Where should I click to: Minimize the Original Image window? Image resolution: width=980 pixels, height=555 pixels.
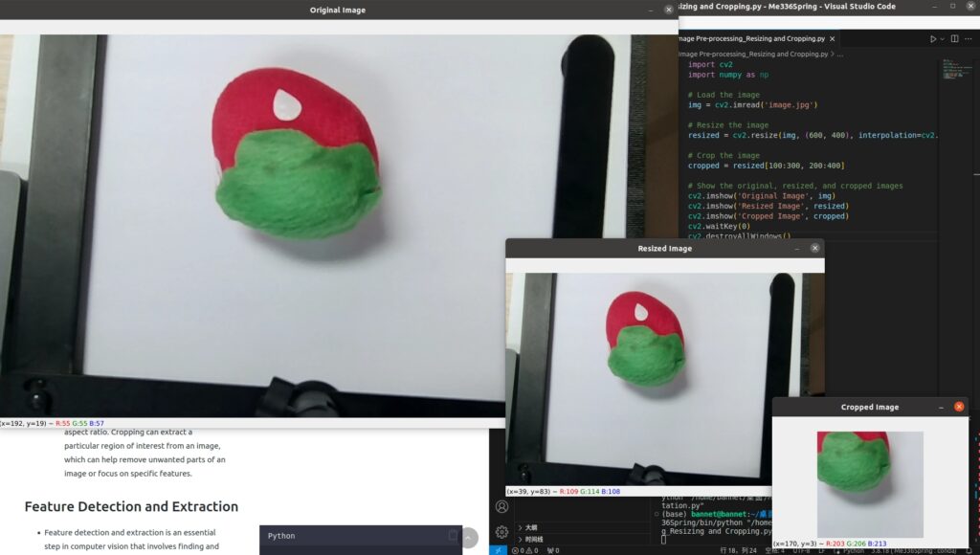coord(651,10)
